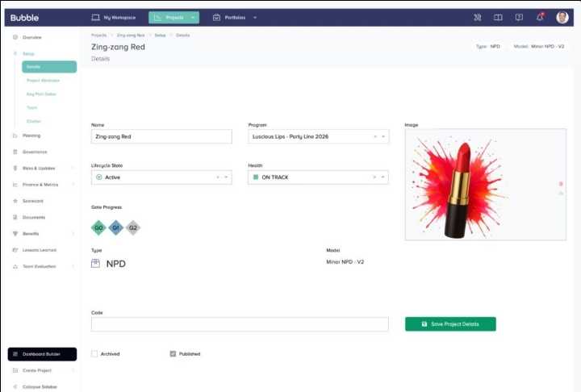Click the G2 gate progress diamond
The width and height of the screenshot is (581, 392).
click(132, 227)
